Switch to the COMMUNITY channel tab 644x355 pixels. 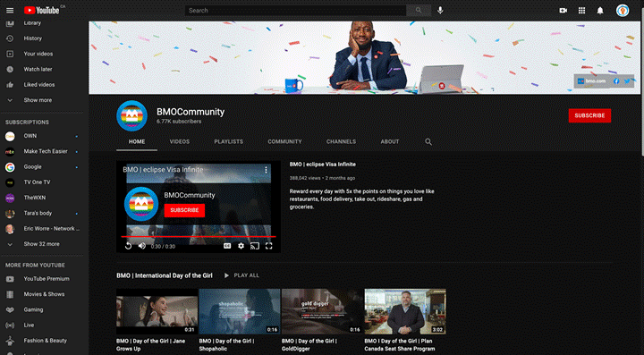click(284, 141)
